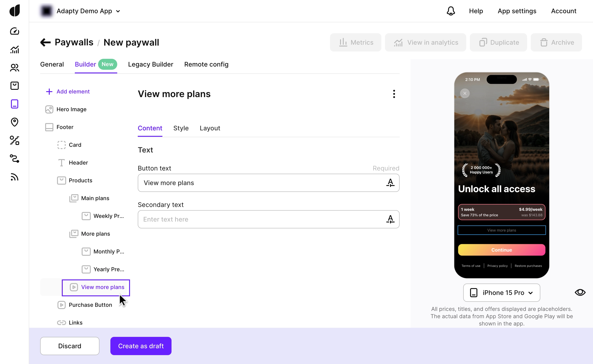Screen dimensions: 593x364
Task: Open the profiles people icon in sidebar
Action: (14, 68)
